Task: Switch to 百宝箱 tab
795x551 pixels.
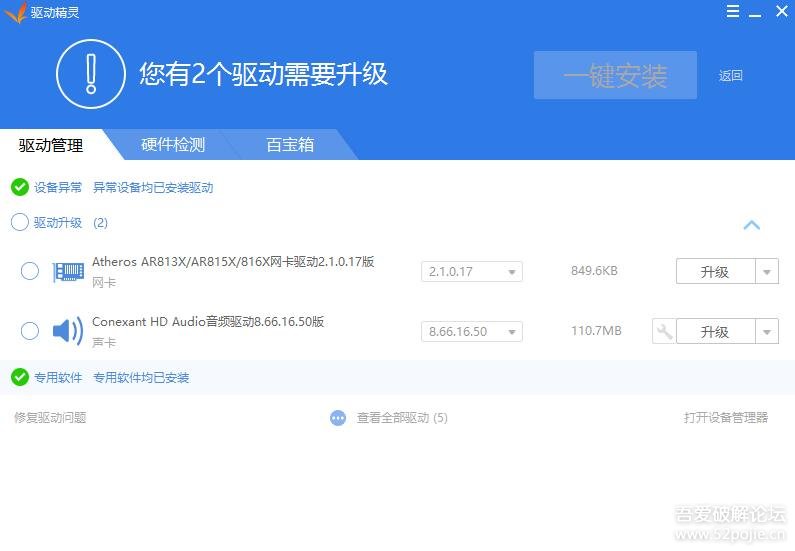Action: [x=290, y=144]
